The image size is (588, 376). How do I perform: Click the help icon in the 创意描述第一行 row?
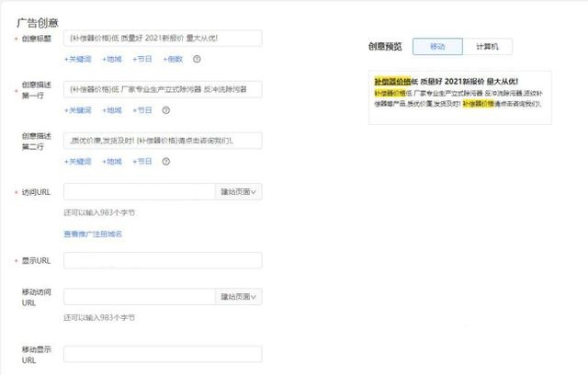pyautogui.click(x=165, y=110)
